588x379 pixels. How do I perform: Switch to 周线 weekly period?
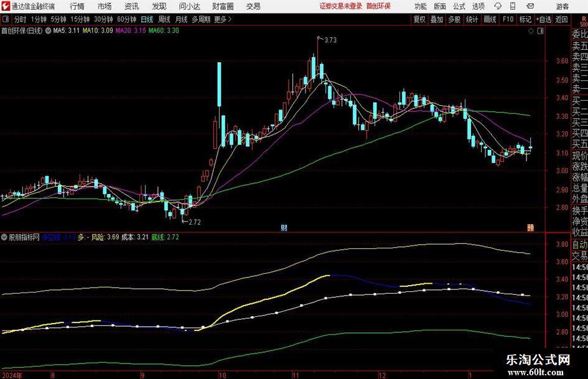point(164,19)
